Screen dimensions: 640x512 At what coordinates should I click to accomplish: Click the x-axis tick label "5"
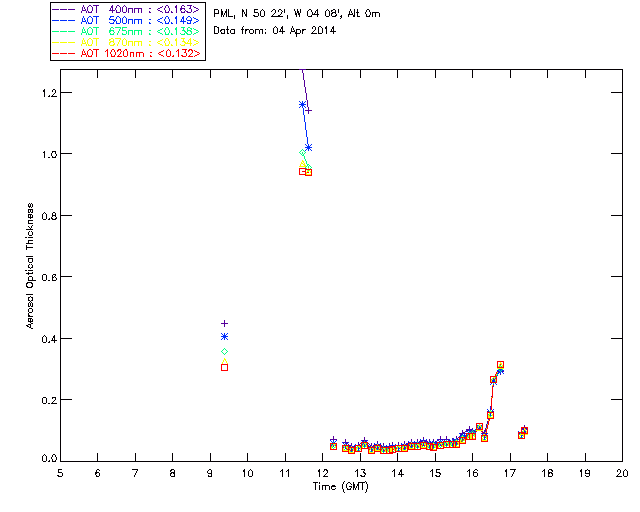click(x=60, y=473)
